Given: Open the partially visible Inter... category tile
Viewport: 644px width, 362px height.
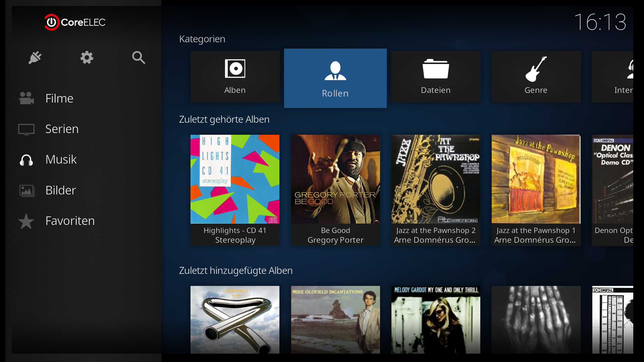Looking at the screenshot, I should 612,77.
